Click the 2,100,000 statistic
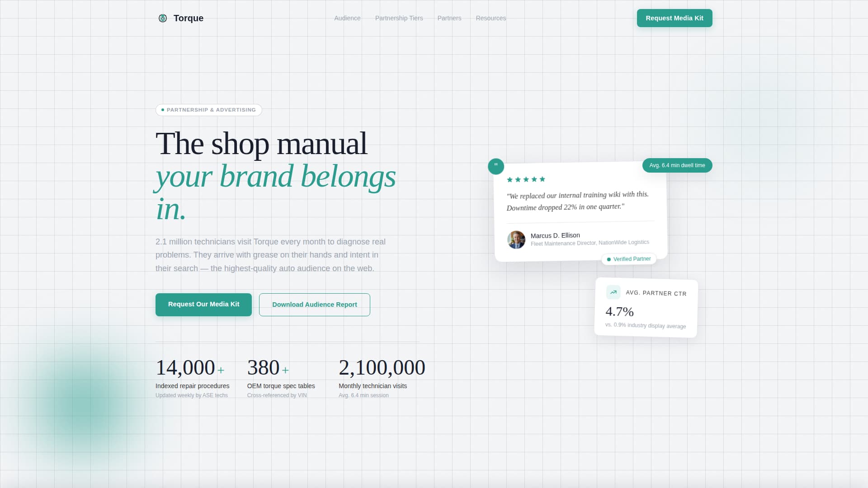The image size is (868, 488). coord(382,367)
